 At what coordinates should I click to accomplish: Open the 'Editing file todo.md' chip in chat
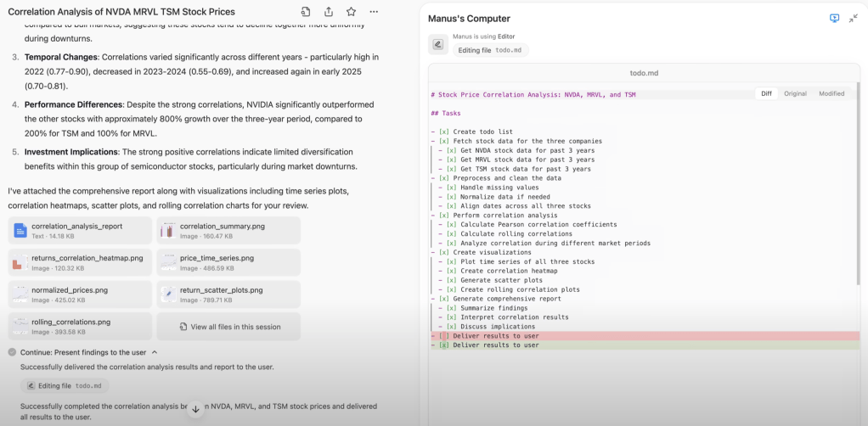[65, 385]
